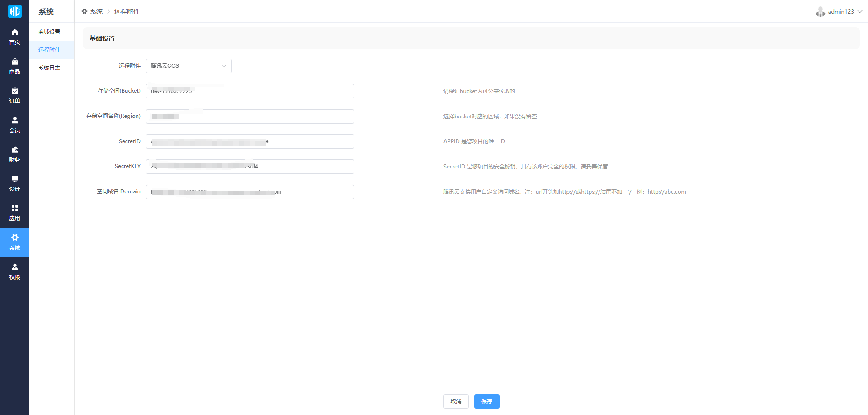The height and width of the screenshot is (415, 868).
Task: Click the HD logo icon at top-left
Action: [14, 11]
